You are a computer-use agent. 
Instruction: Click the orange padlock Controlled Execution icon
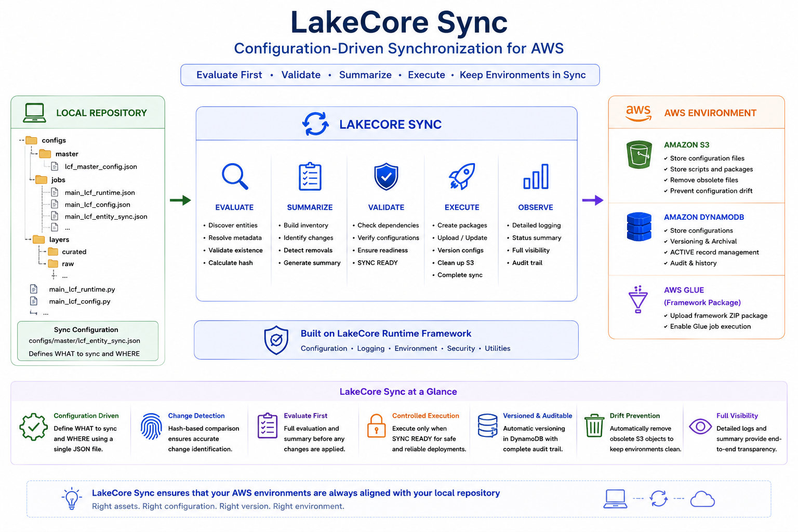pos(377,425)
